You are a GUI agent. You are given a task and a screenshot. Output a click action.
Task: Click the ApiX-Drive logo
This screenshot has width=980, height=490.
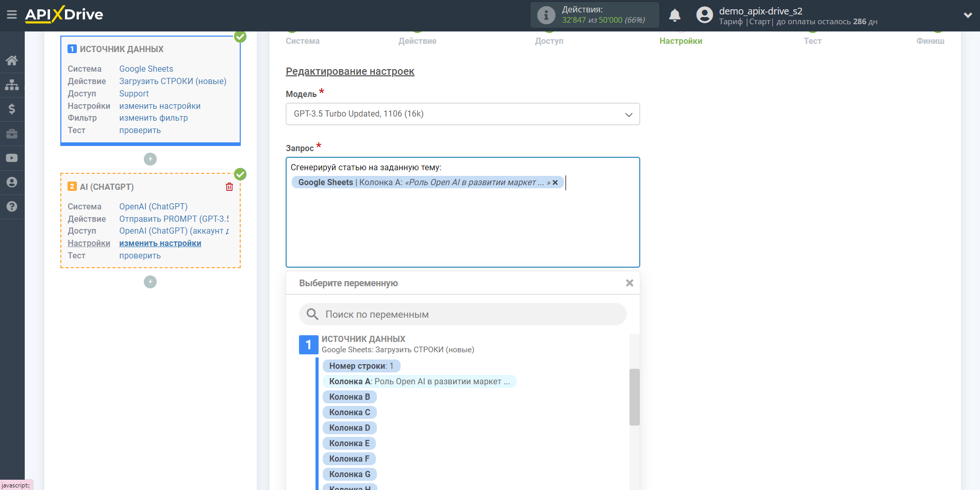click(x=64, y=14)
